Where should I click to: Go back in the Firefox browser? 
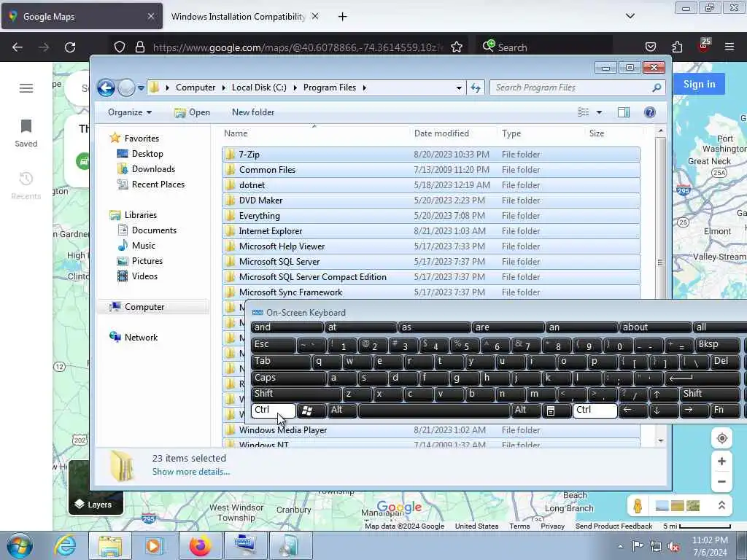pyautogui.click(x=18, y=47)
